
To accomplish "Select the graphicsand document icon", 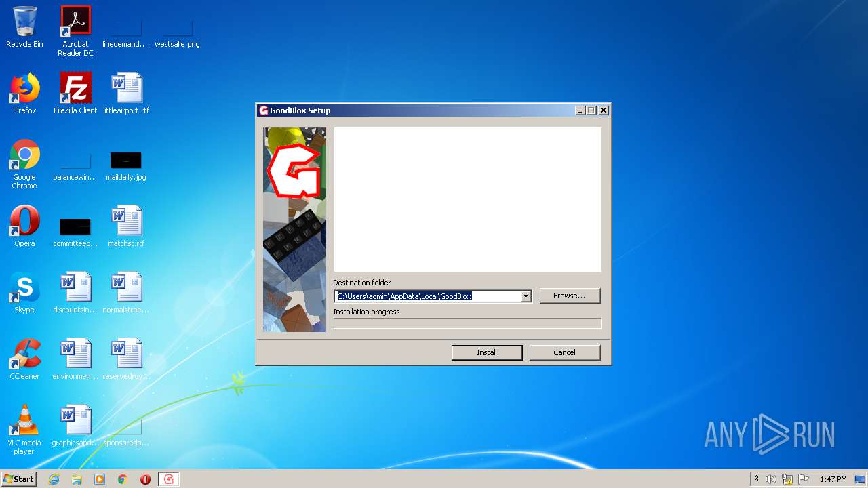I will point(75,426).
